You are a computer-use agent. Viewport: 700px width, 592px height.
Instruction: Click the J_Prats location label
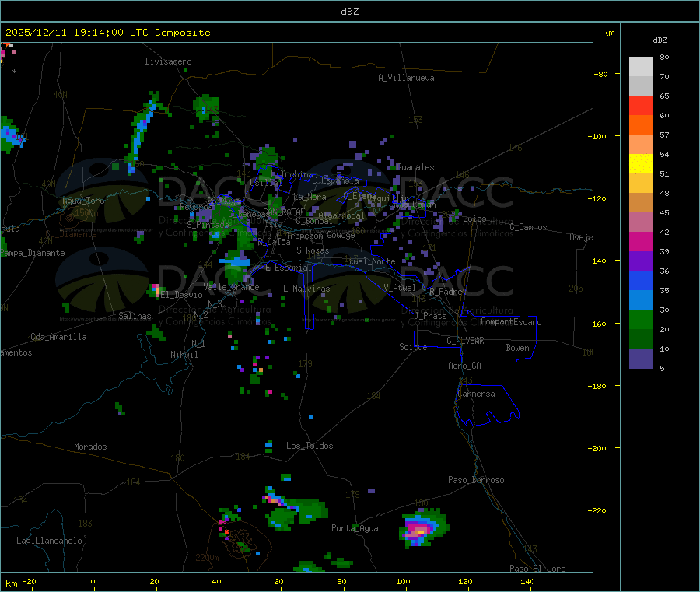tap(431, 316)
